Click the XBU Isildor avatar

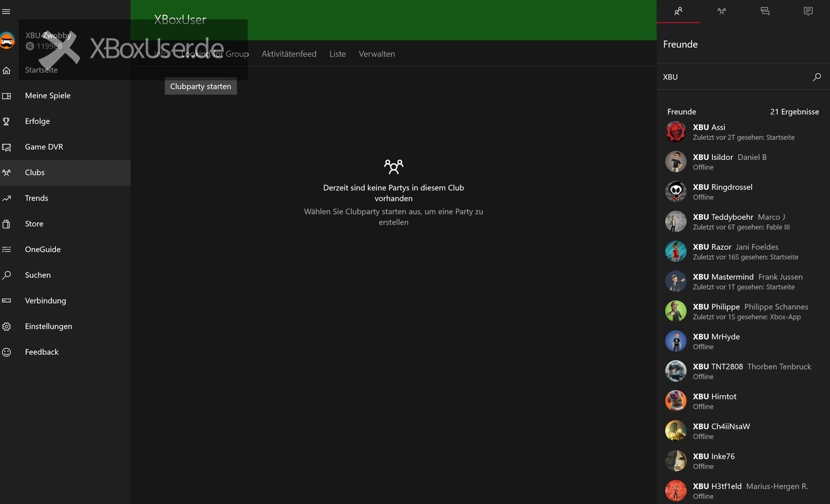pos(676,161)
